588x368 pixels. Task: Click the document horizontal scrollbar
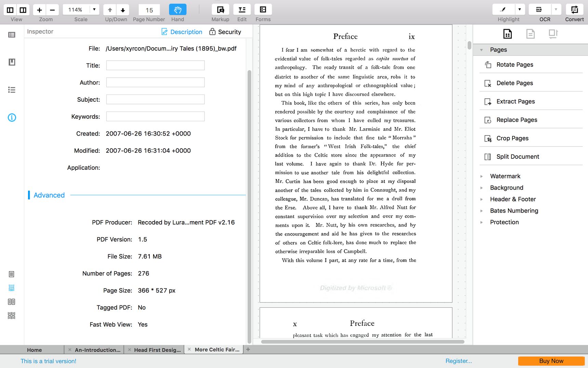pos(362,342)
